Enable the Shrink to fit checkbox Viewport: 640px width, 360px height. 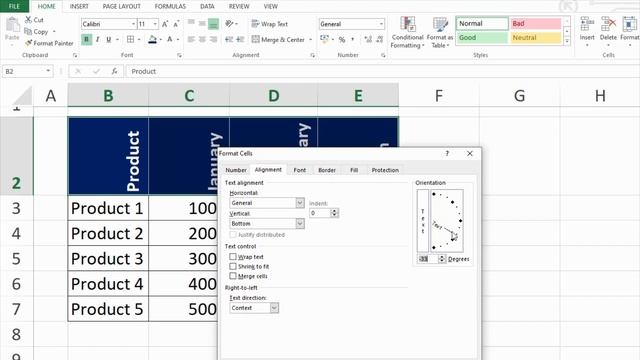(233, 267)
